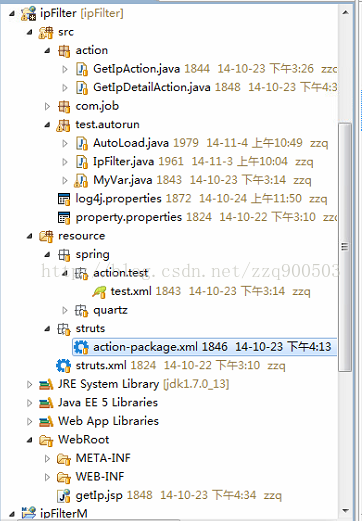Collapse the src folder node
The width and height of the screenshot is (362, 521).
(x=30, y=32)
